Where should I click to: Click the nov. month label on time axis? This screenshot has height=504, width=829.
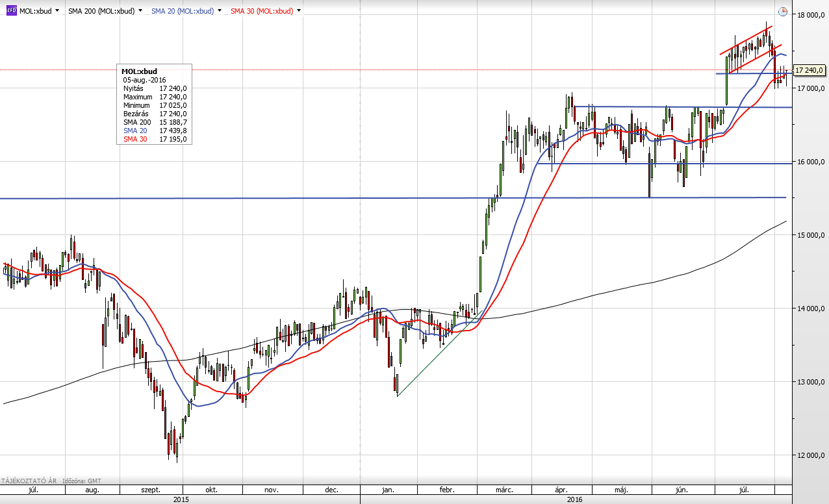point(272,490)
